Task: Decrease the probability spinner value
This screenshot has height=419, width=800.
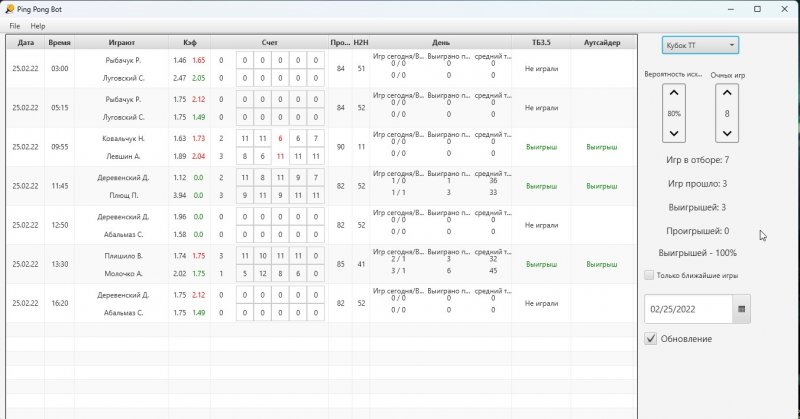Action: click(x=674, y=133)
